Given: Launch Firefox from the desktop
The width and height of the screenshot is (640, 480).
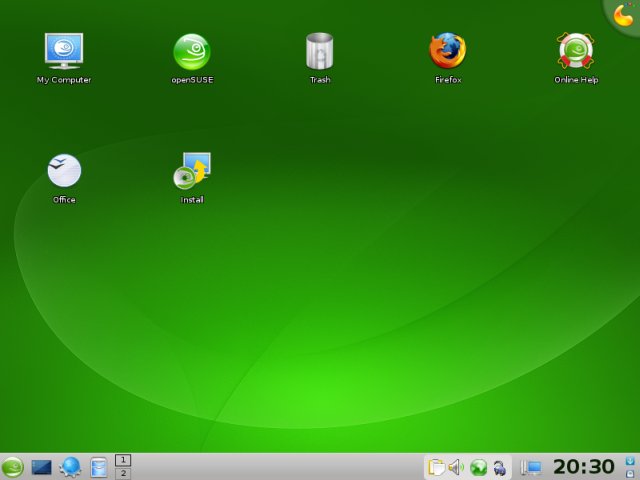Looking at the screenshot, I should pos(447,51).
